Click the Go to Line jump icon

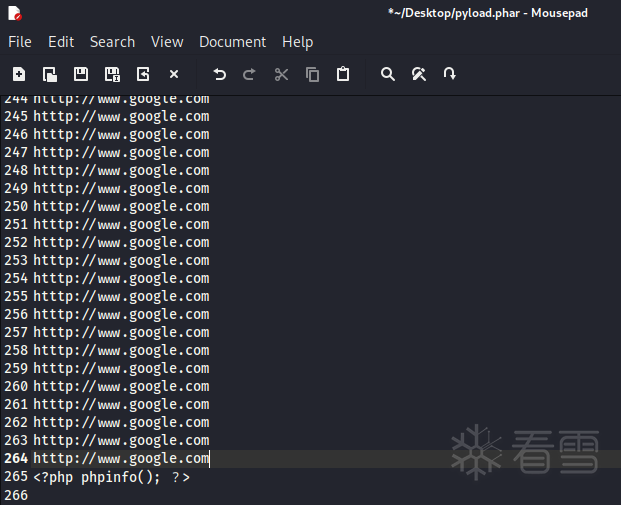pyautogui.click(x=450, y=74)
